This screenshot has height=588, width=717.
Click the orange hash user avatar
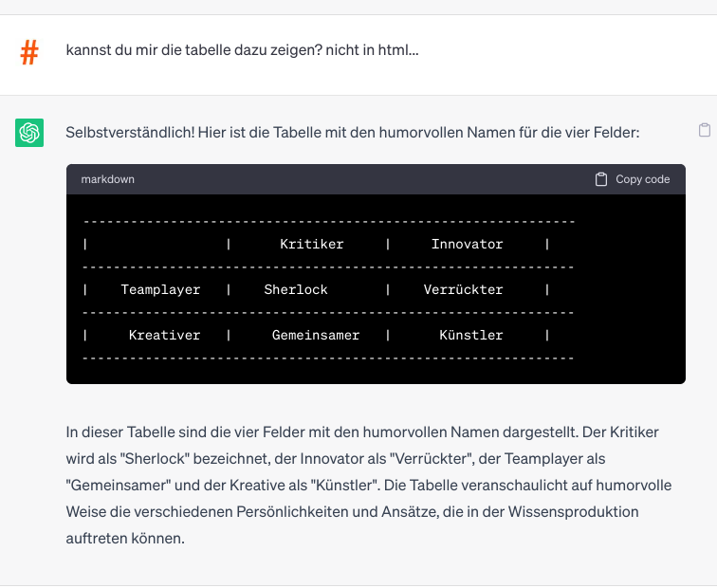click(x=29, y=53)
